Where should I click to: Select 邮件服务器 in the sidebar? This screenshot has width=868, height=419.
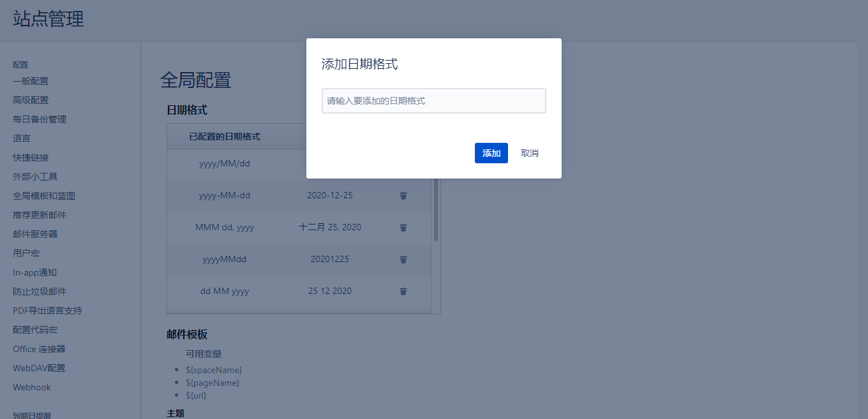35,234
